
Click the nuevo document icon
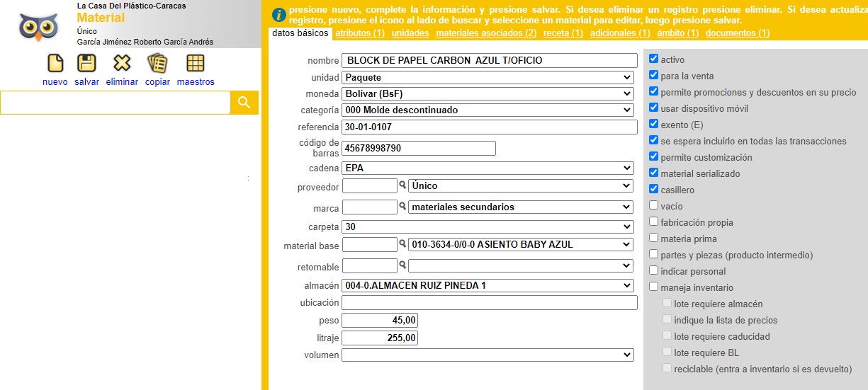point(55,63)
